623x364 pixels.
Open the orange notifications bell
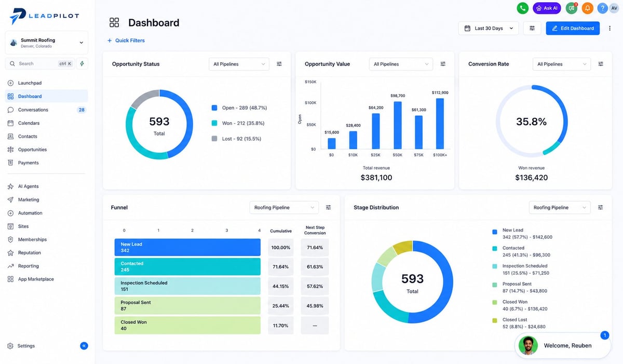tap(587, 8)
